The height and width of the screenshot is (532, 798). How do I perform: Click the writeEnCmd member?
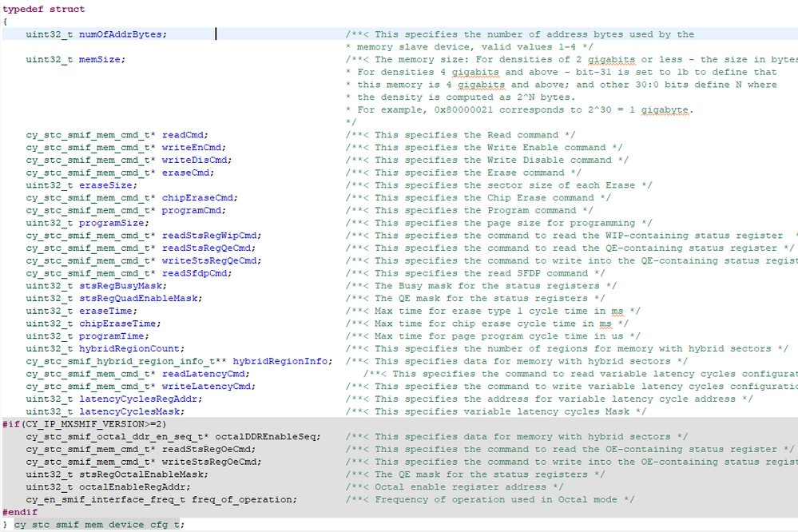(x=192, y=148)
